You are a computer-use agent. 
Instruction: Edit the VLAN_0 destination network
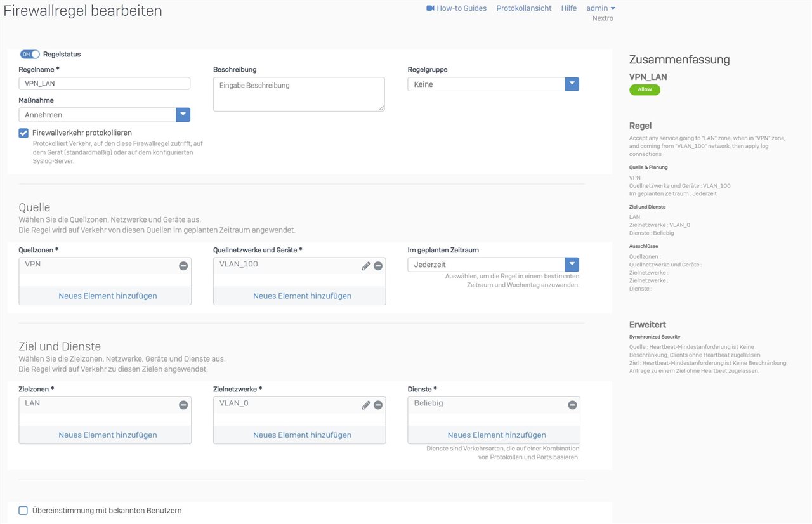[366, 405]
